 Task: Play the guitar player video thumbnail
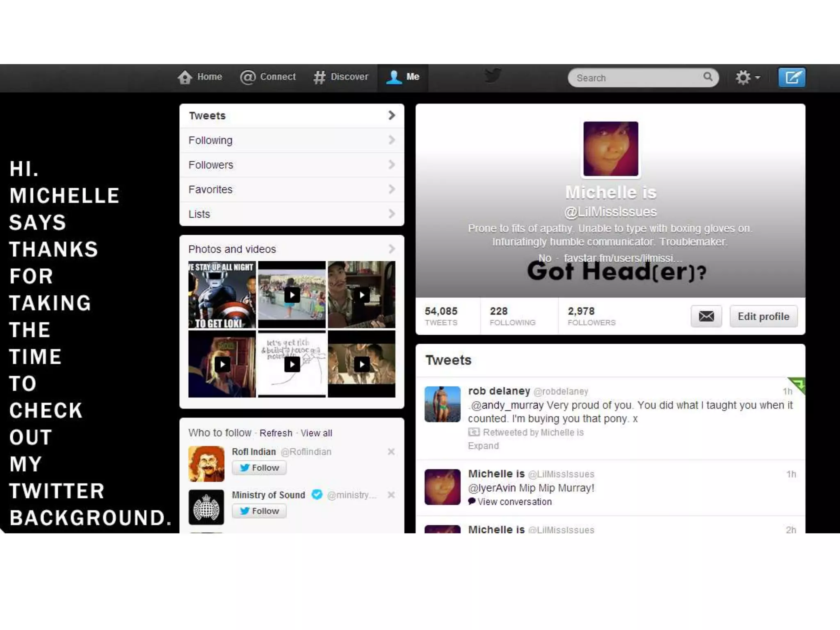point(362,295)
